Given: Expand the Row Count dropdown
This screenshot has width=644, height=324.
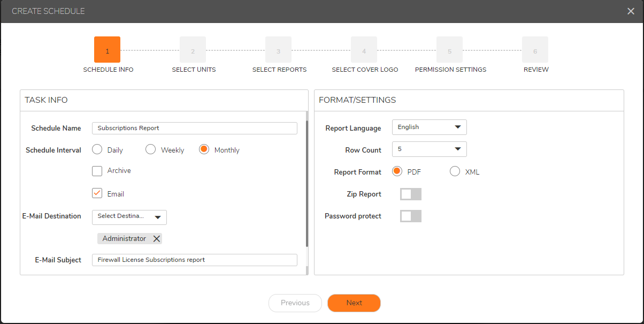Looking at the screenshot, I should (429, 149).
